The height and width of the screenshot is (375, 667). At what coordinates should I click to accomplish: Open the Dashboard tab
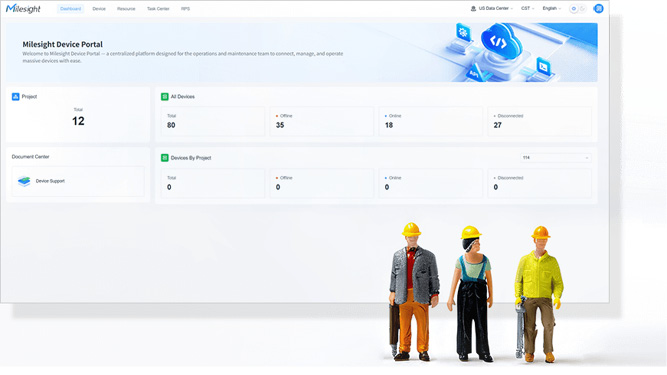point(71,9)
